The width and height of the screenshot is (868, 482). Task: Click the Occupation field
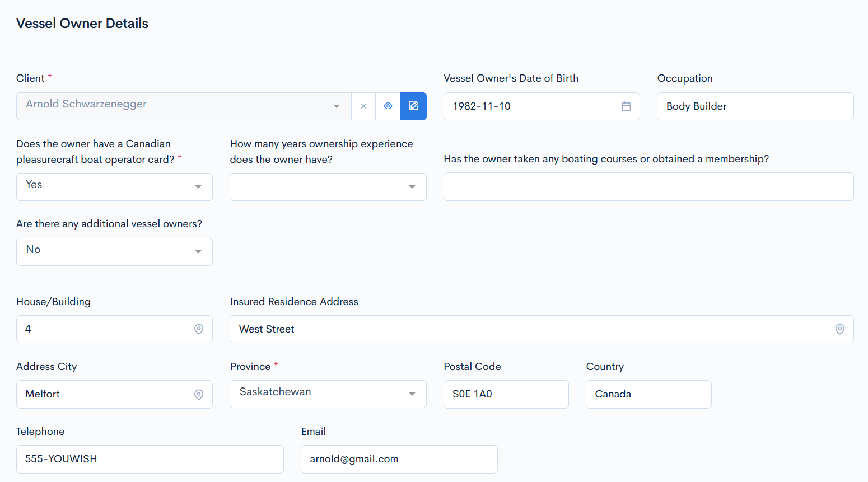(754, 106)
